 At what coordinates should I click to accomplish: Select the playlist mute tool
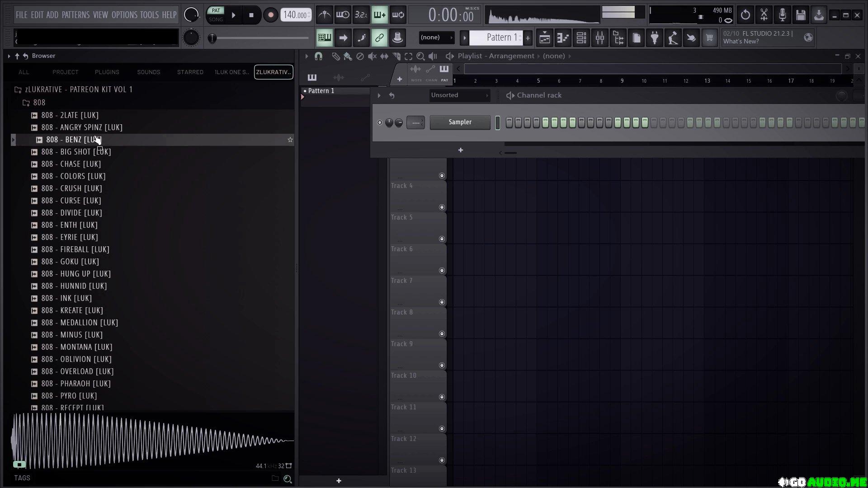click(372, 56)
